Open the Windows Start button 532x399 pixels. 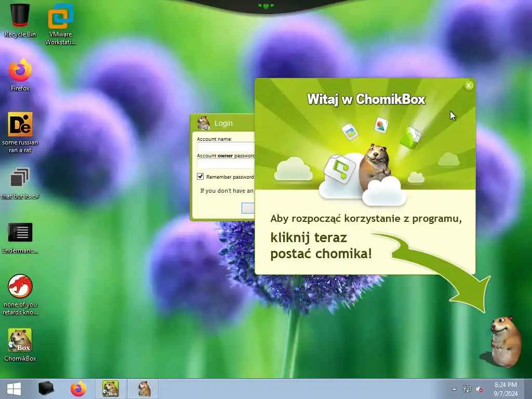click(x=14, y=389)
